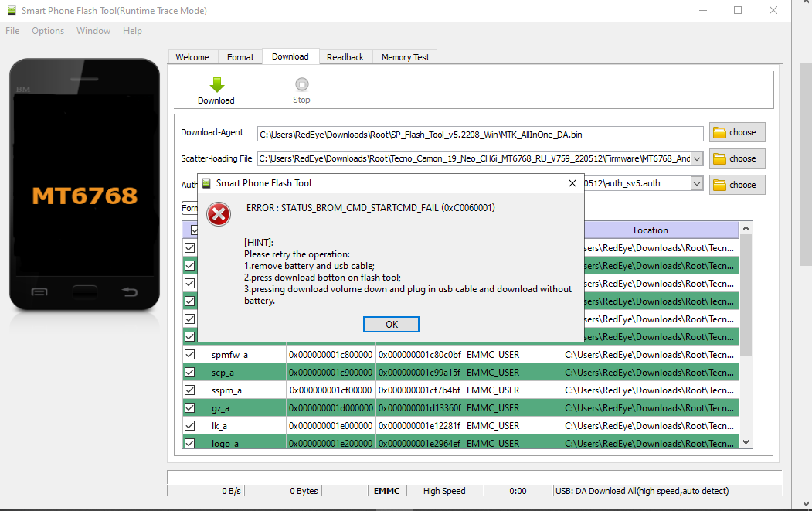This screenshot has width=812, height=511.
Task: Expand the Scatter-loading File dropdown
Action: click(x=697, y=158)
